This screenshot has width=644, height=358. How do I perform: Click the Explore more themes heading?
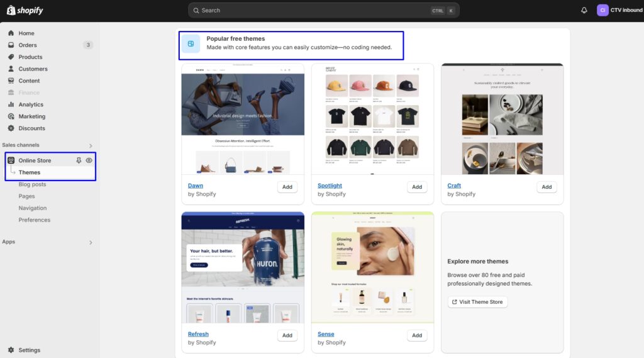coord(478,261)
